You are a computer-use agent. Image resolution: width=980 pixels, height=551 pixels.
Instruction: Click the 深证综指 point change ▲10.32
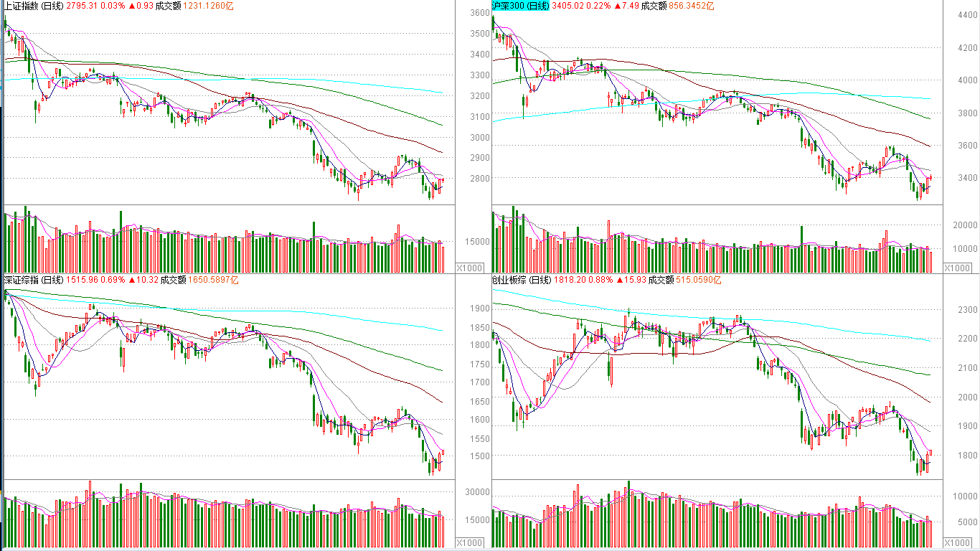(x=142, y=280)
